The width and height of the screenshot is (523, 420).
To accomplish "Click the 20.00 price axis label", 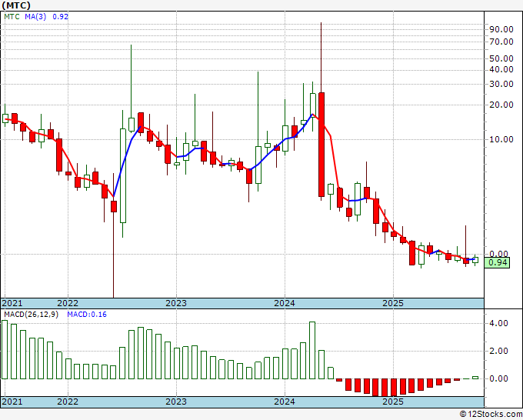I will (501, 105).
